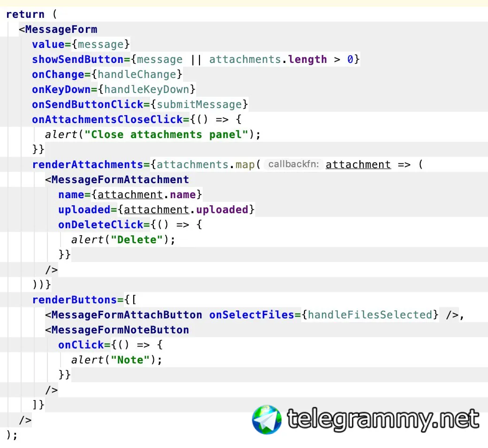Click the '<MessageFormNoteButton' tag name
488x448 pixels.
point(117,330)
